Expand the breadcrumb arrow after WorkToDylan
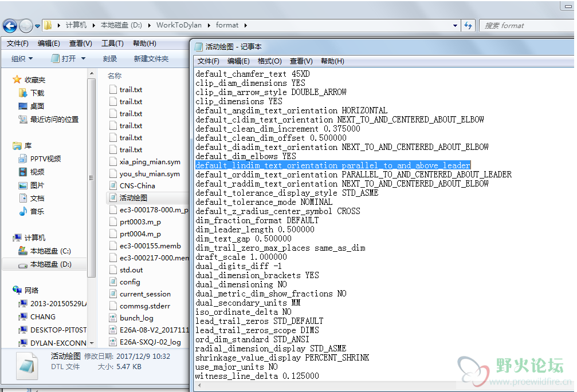 tap(209, 25)
